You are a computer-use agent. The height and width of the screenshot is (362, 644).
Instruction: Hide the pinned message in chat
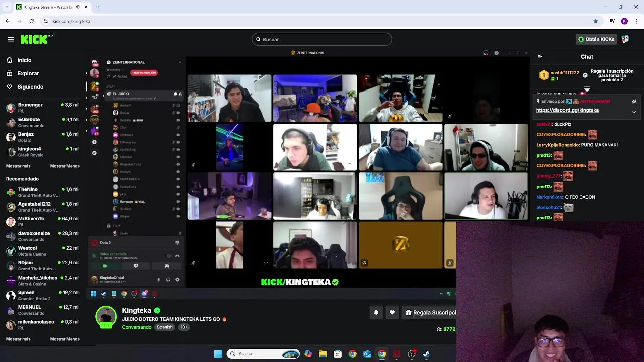[x=634, y=101]
